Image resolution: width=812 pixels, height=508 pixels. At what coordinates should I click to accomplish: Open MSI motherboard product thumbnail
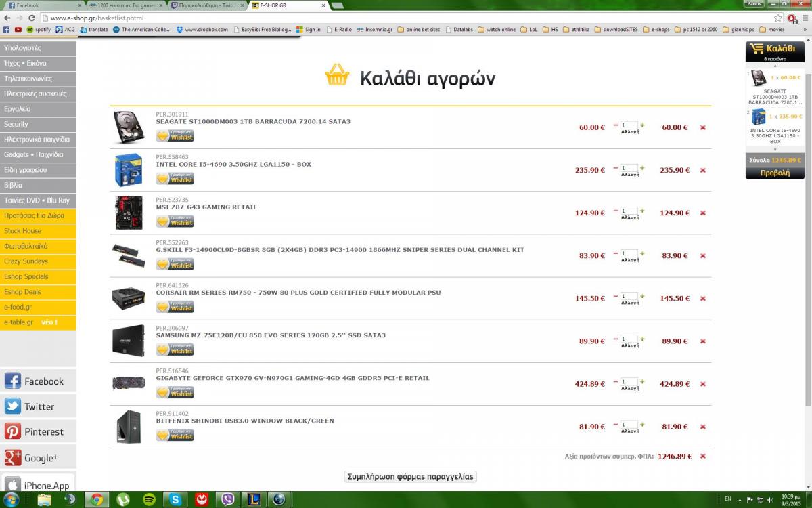(x=128, y=213)
